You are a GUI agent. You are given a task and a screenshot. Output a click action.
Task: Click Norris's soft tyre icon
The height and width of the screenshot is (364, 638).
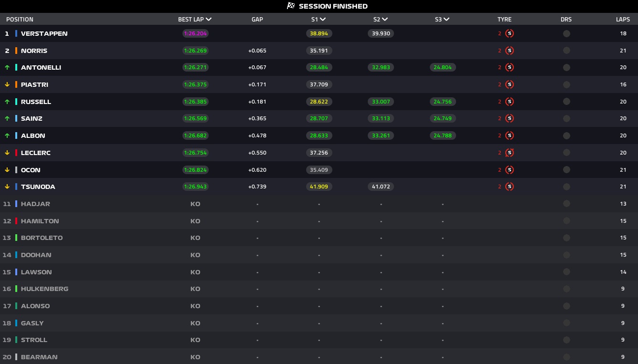click(510, 51)
